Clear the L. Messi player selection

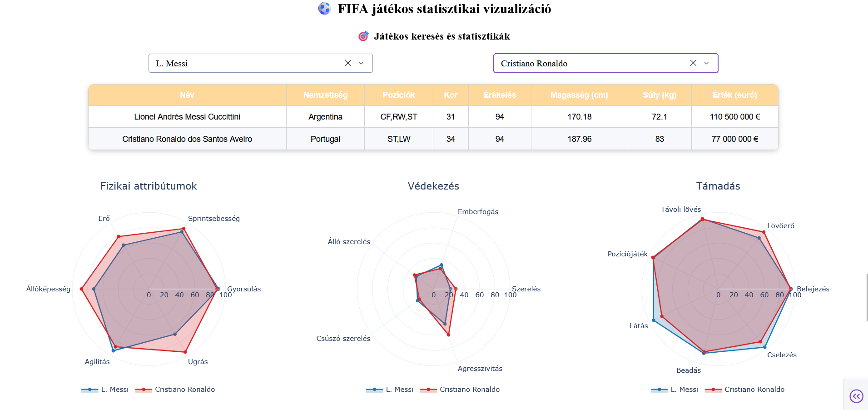point(348,63)
